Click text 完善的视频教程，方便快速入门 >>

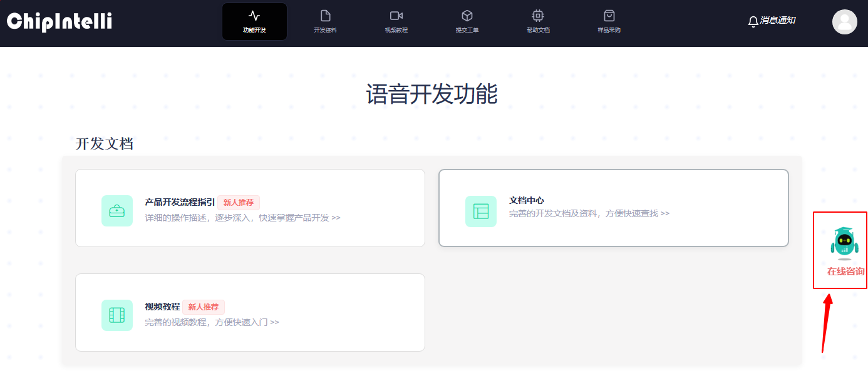click(212, 322)
